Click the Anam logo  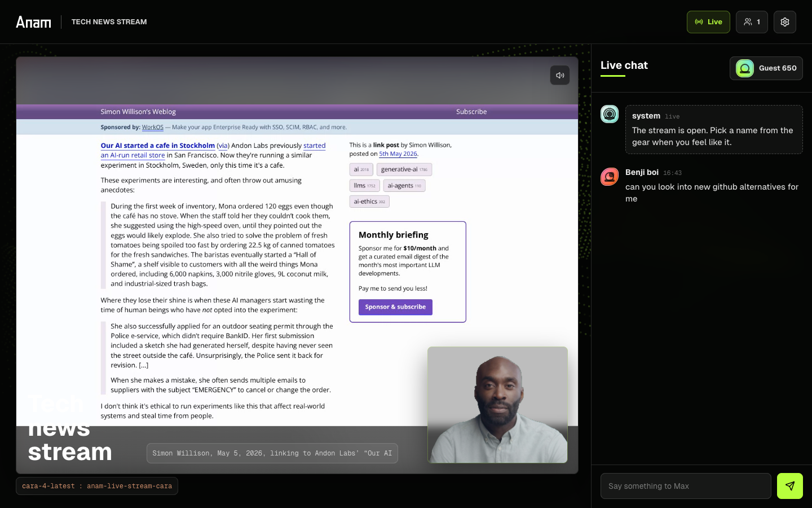coord(33,22)
